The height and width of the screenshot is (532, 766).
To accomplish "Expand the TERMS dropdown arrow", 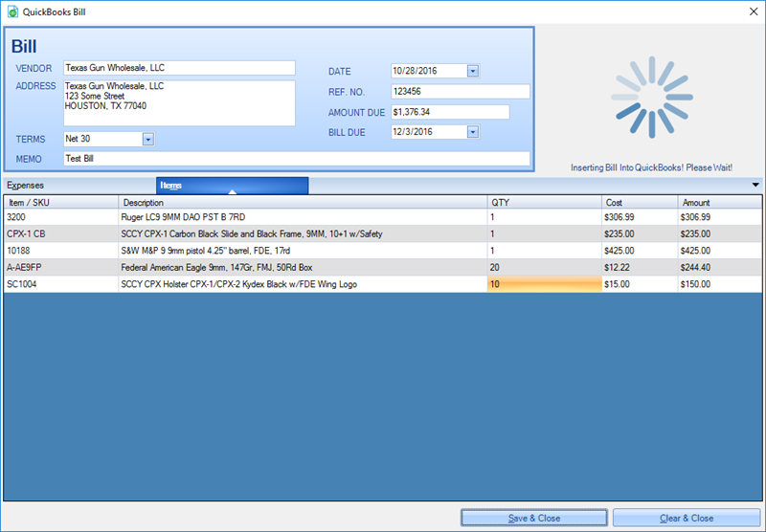I will coord(148,140).
